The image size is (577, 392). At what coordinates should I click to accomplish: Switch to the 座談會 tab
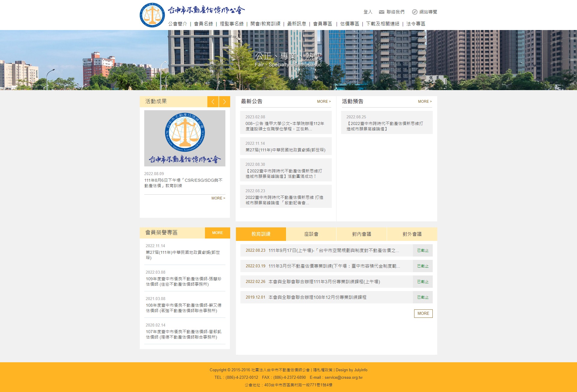311,234
